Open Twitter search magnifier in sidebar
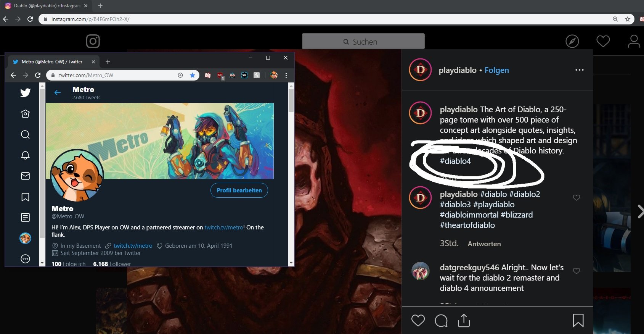644x334 pixels. (25, 134)
